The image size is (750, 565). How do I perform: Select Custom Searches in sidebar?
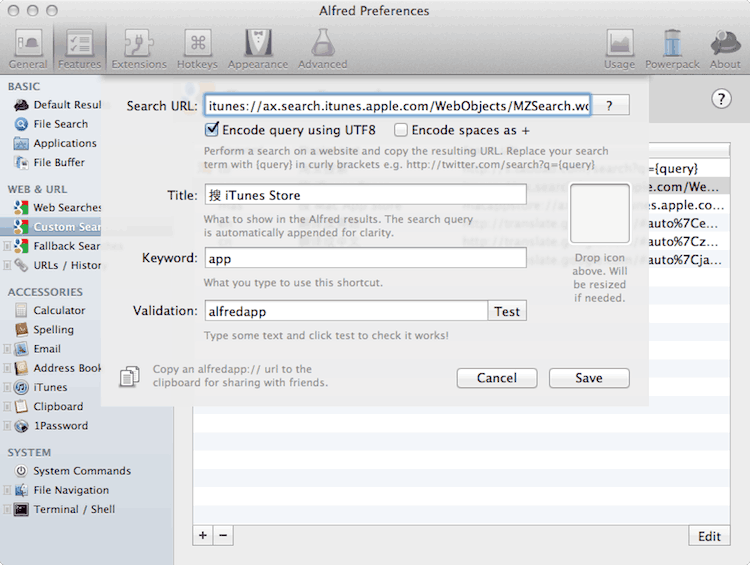(51, 227)
